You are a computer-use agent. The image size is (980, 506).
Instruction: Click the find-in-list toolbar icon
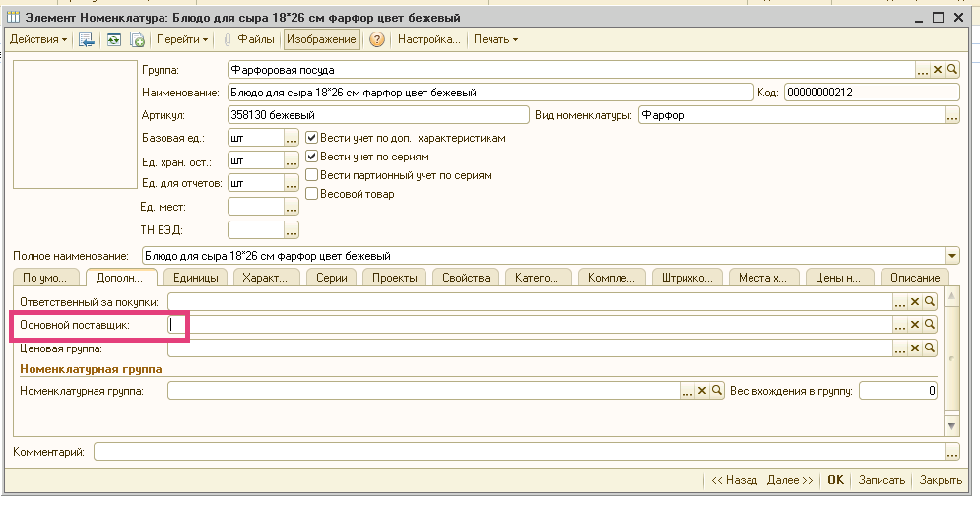(86, 40)
